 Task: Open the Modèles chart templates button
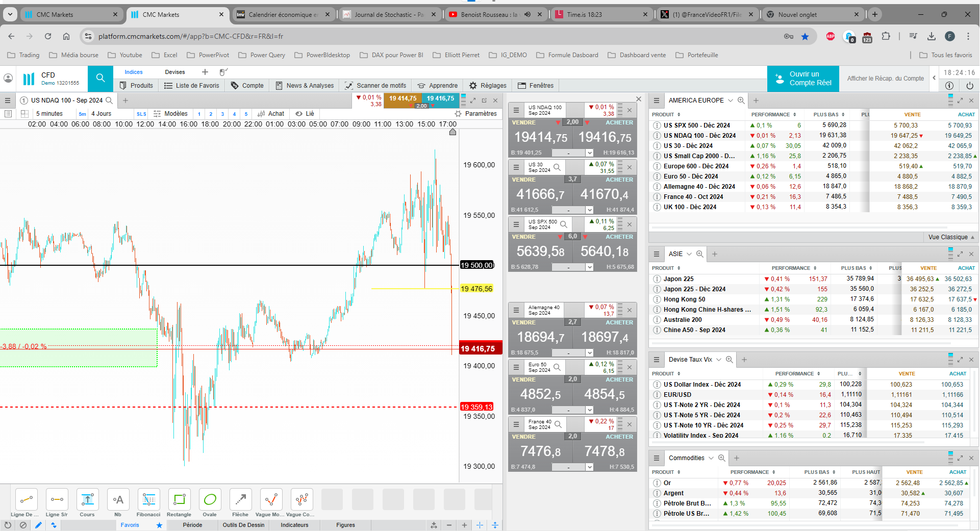tap(170, 114)
